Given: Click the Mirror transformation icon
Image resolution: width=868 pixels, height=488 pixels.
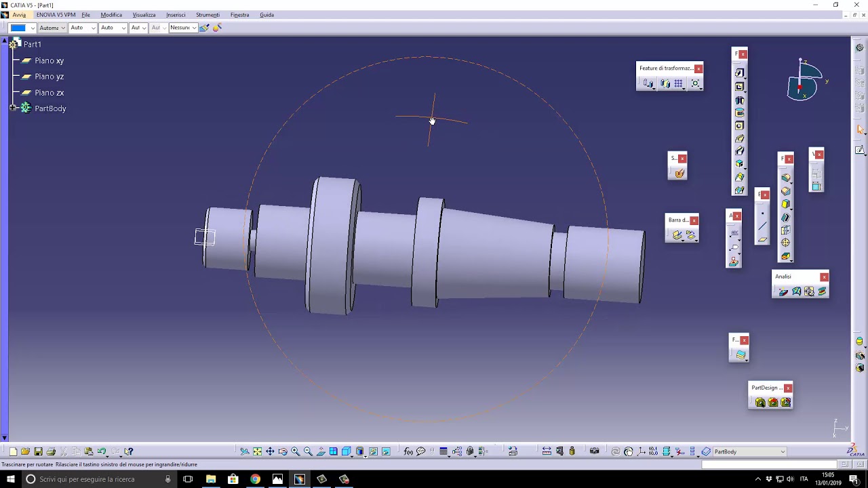Looking at the screenshot, I should (x=665, y=83).
